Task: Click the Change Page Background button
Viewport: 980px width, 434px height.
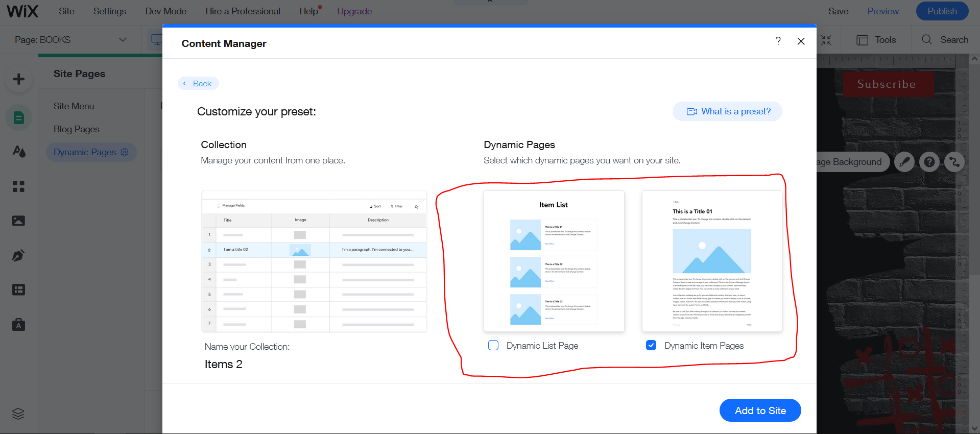Action: pyautogui.click(x=853, y=162)
